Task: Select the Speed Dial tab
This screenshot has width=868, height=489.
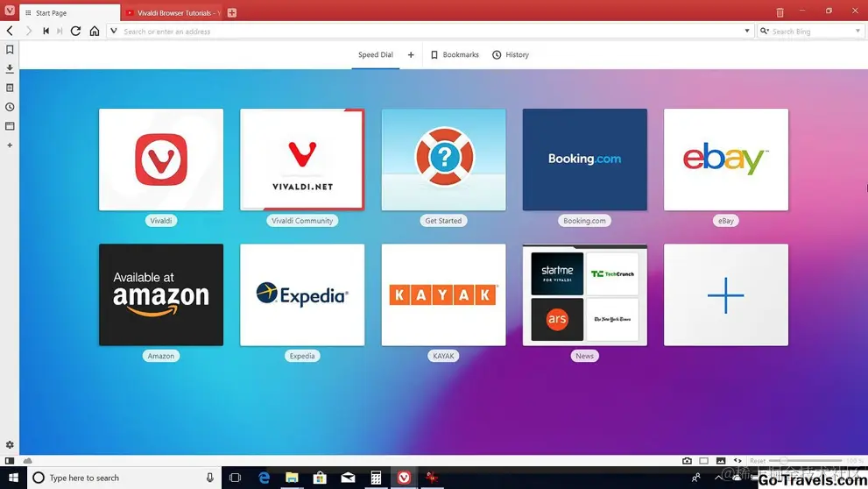Action: pyautogui.click(x=376, y=55)
